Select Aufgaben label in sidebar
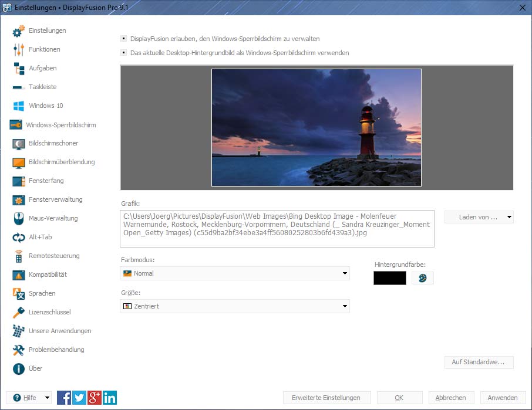Screen dimensions: 532x410 tap(43, 68)
